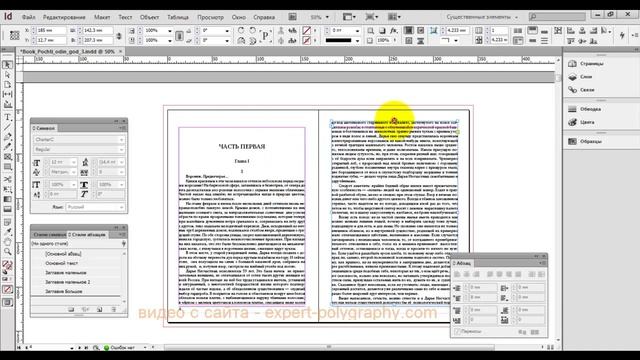
Task: Open the zoom level 50% dropdown
Action: (327, 17)
